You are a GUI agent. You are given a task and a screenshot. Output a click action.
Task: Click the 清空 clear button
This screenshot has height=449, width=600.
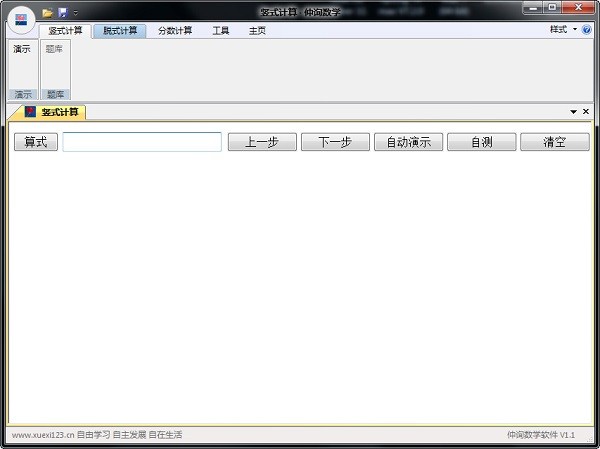(555, 142)
